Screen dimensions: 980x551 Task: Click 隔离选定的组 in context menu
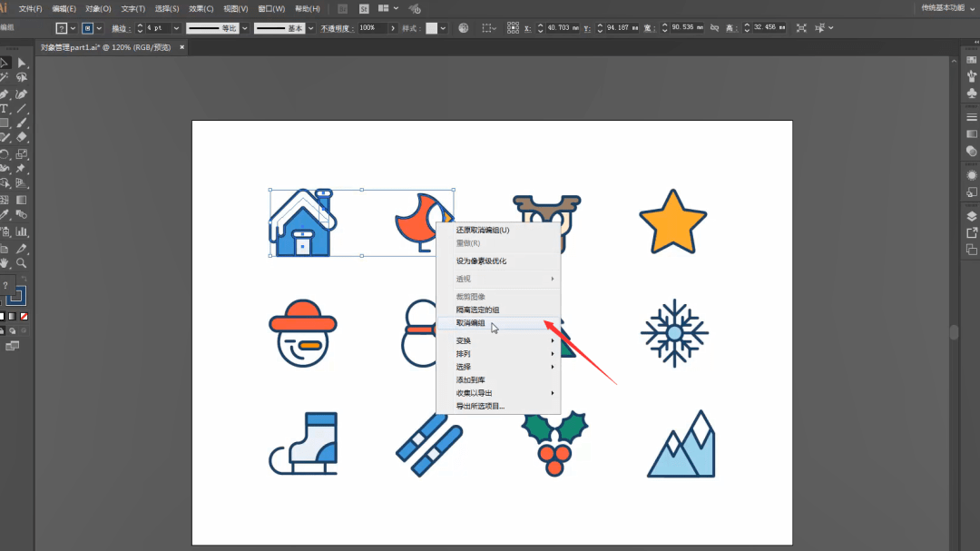tap(477, 310)
